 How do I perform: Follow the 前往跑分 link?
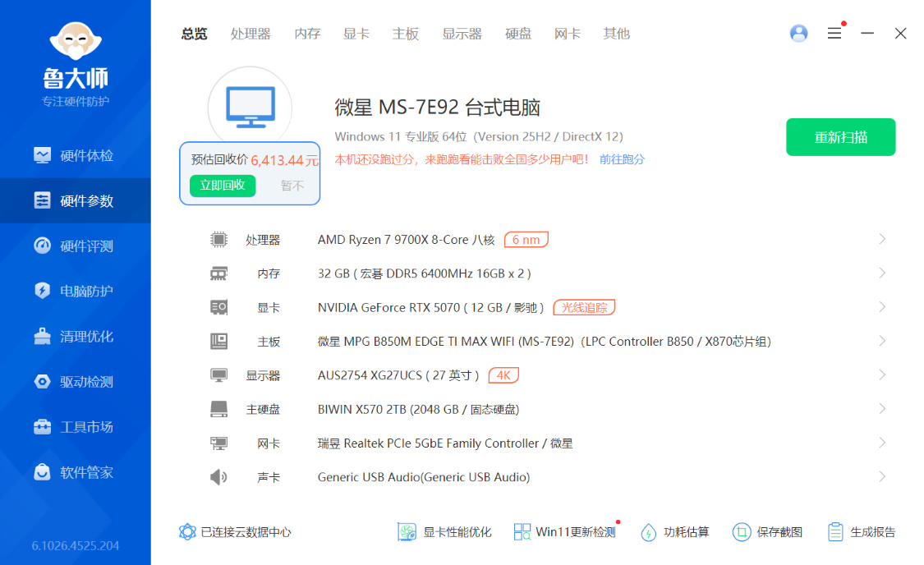622,159
